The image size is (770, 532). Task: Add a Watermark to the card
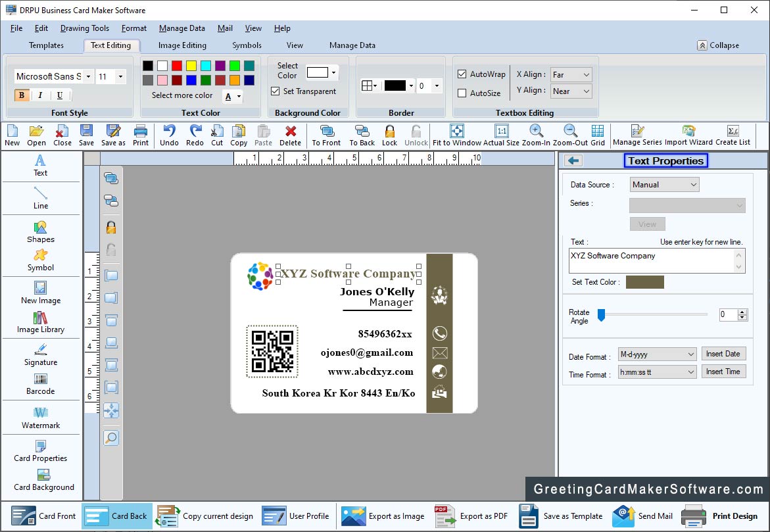tap(40, 418)
